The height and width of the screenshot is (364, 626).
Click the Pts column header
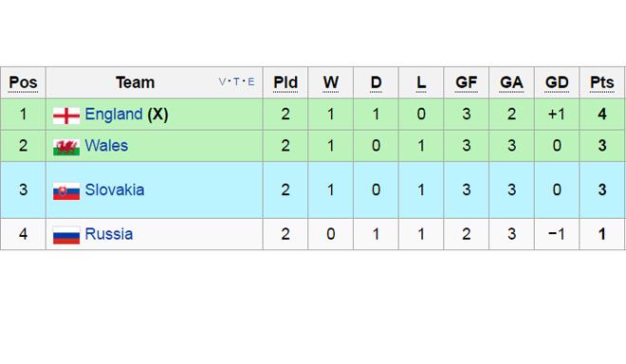602,82
